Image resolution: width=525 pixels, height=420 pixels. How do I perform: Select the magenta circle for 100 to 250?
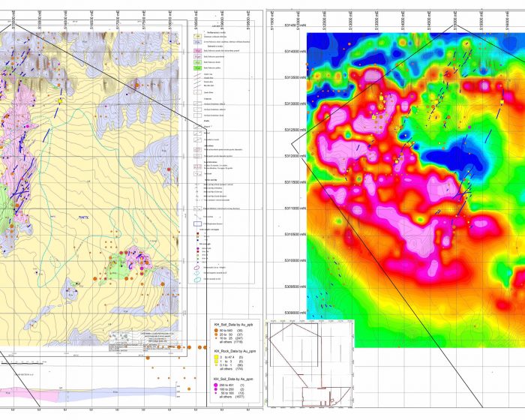tap(217, 390)
